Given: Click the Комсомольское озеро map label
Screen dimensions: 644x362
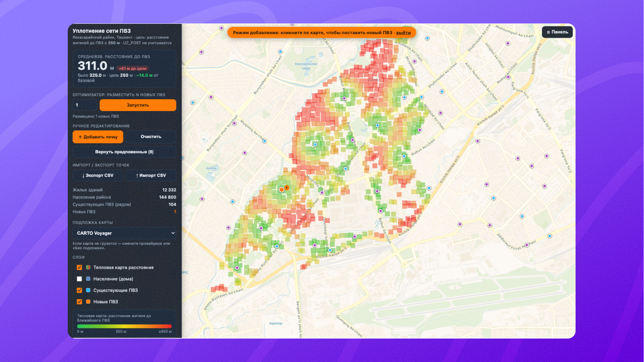Looking at the screenshot, I should (306, 66).
